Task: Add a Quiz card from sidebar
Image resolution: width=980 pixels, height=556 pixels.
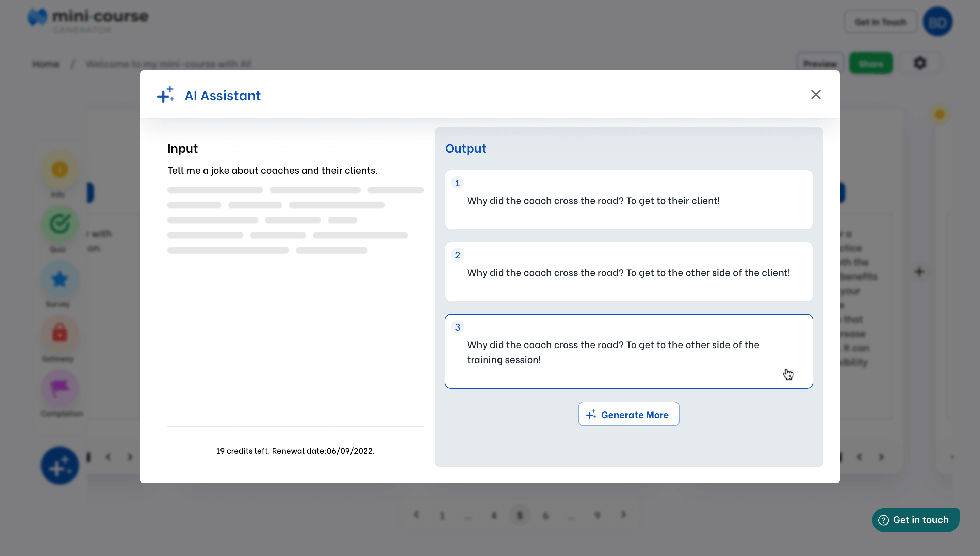Action: pyautogui.click(x=60, y=224)
